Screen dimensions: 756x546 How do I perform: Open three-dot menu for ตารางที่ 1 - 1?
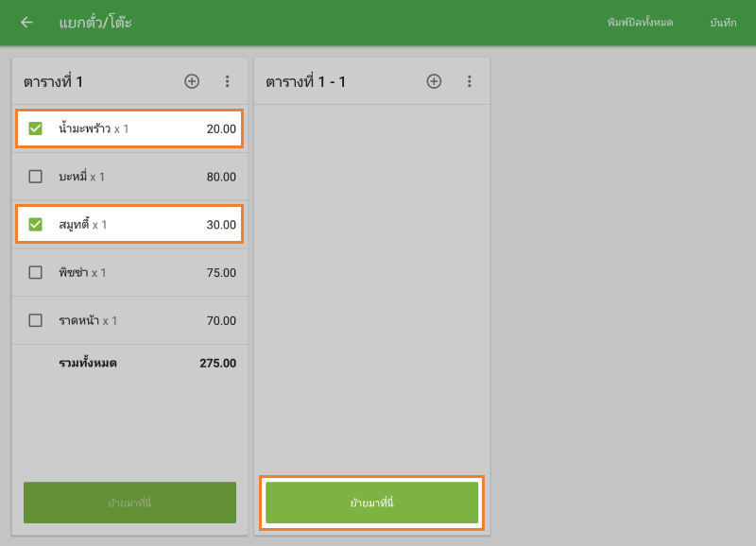tap(469, 81)
